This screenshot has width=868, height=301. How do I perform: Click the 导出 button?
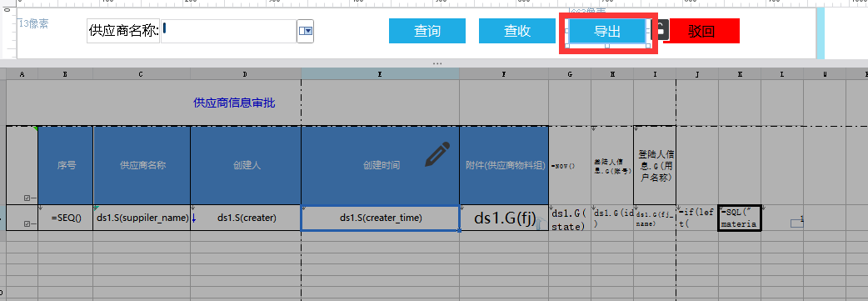tap(607, 31)
